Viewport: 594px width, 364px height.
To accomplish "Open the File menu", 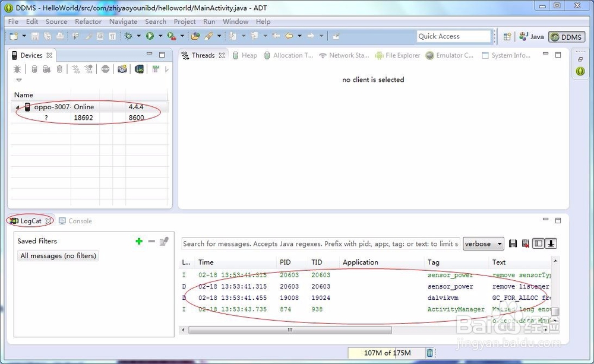I will point(13,21).
